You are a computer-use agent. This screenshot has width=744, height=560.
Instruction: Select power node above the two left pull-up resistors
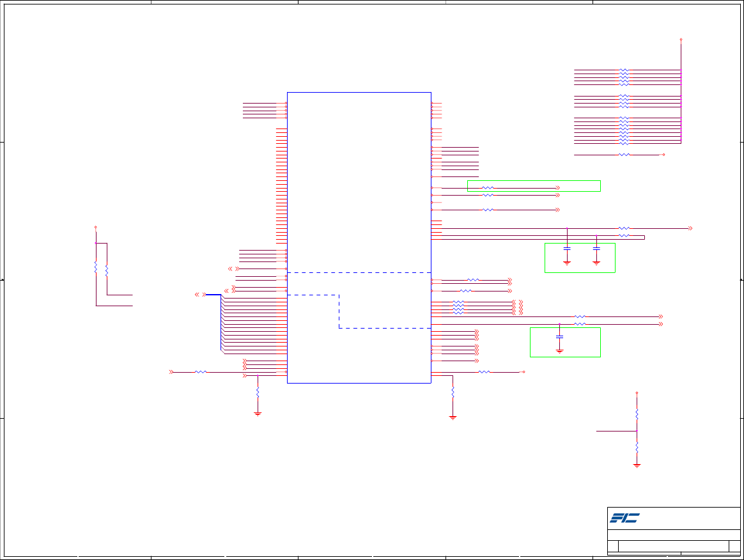95,228
